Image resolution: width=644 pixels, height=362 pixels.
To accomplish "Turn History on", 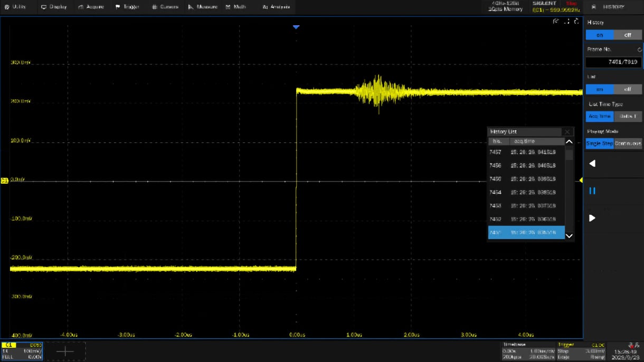I will (x=600, y=35).
